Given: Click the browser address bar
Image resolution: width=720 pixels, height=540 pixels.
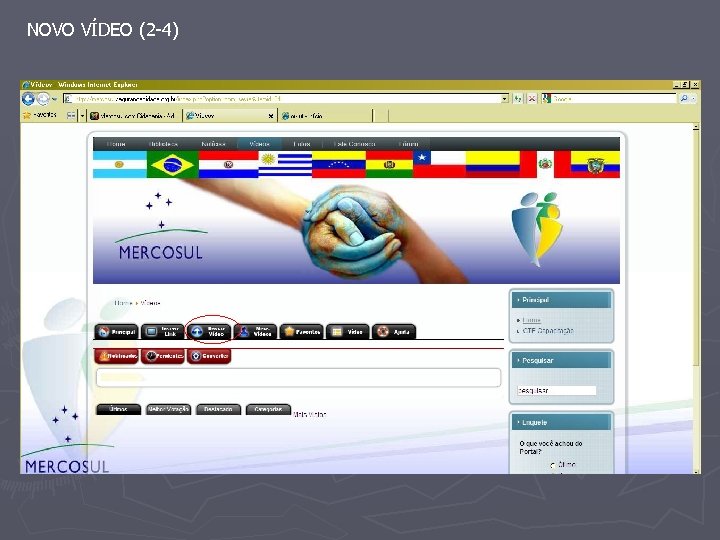Looking at the screenshot, I should pos(282,99).
